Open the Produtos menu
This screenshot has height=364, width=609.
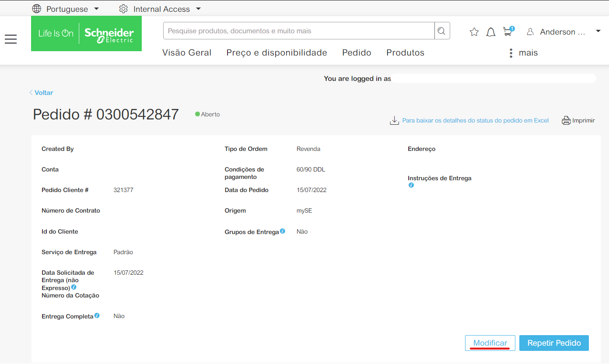click(405, 53)
